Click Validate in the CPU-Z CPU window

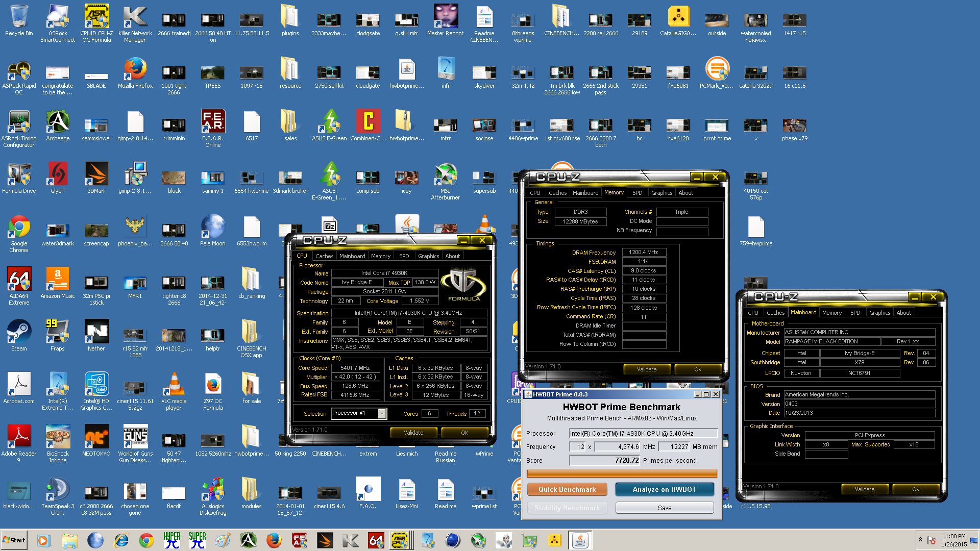pyautogui.click(x=413, y=433)
